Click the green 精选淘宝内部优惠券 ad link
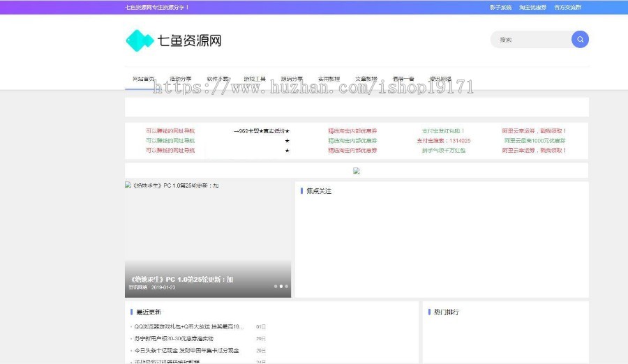The image size is (628, 364). pos(352,141)
